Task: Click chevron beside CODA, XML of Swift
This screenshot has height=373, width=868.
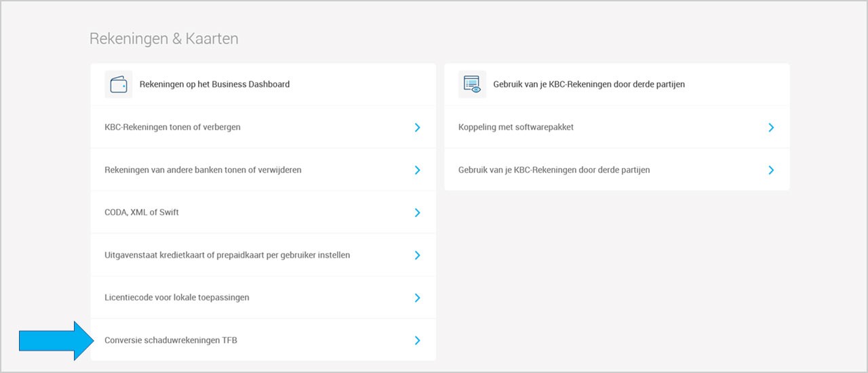Action: (x=418, y=213)
